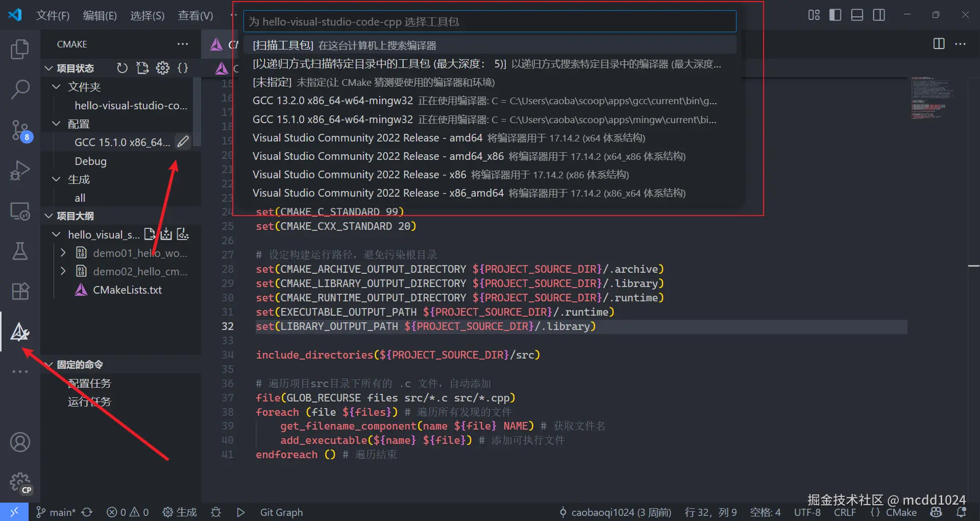Click curly braces icon in project status
Viewport: 980px width, 521px height.
[x=183, y=68]
